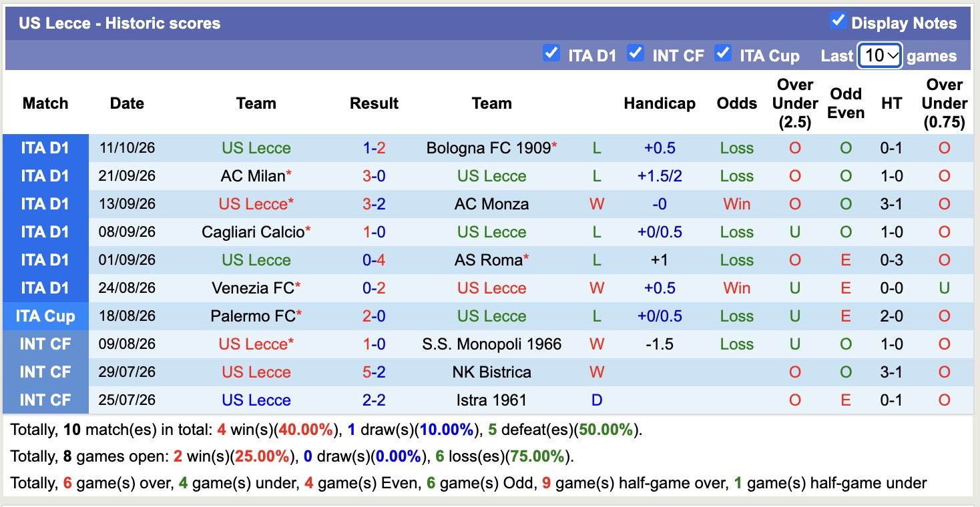Click Istra 1961 team name
The height and width of the screenshot is (507, 980).
point(492,400)
